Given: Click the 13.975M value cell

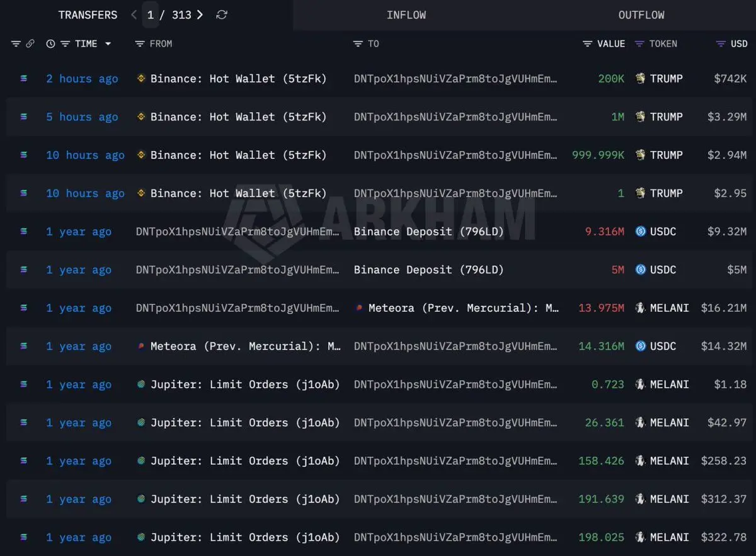Looking at the screenshot, I should [x=602, y=308].
